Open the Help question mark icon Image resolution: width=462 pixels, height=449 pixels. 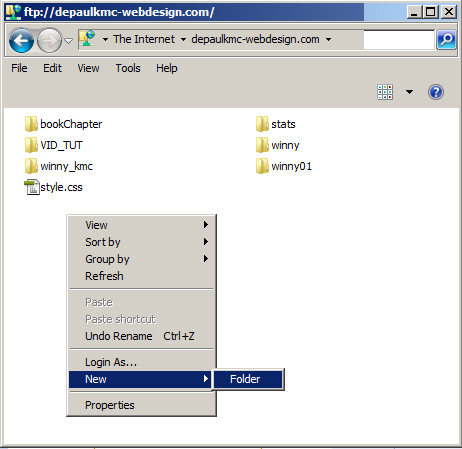(x=436, y=92)
